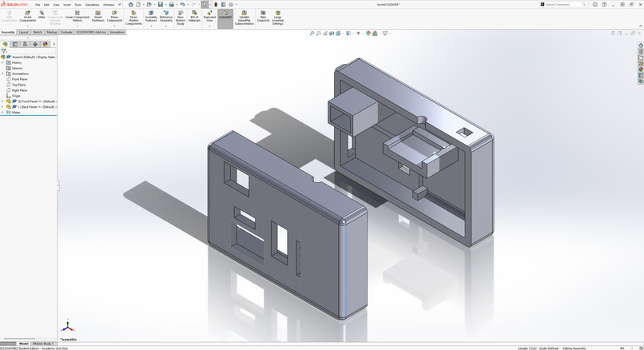Open the Assembly Features dropdown arrow

pos(151,26)
